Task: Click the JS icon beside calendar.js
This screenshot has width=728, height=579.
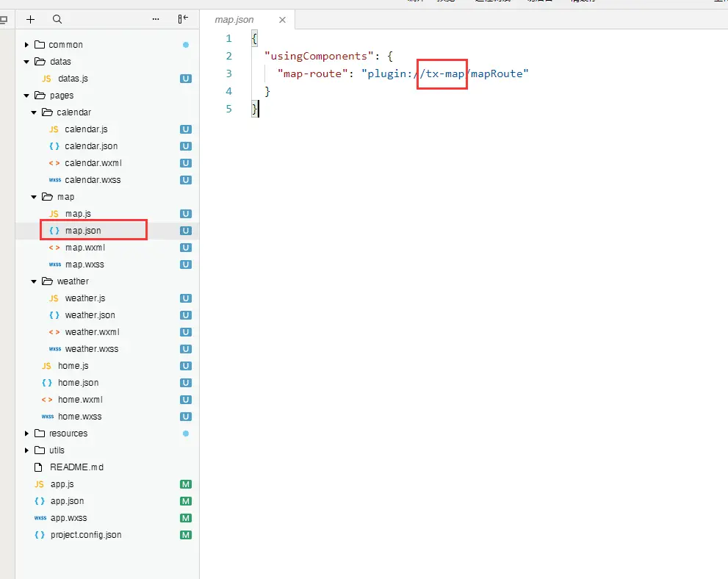Action: [x=54, y=129]
